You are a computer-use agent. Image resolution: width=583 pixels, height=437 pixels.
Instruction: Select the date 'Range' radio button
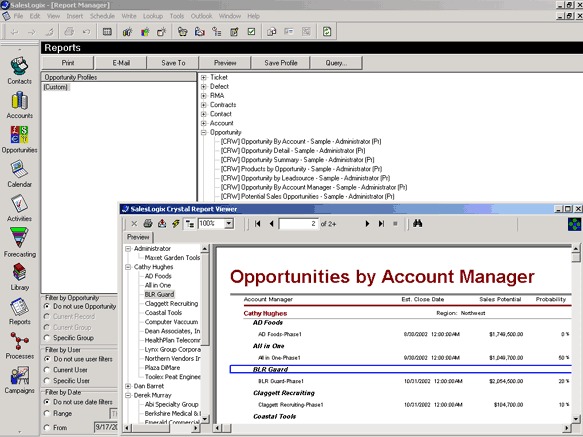[x=47, y=414]
